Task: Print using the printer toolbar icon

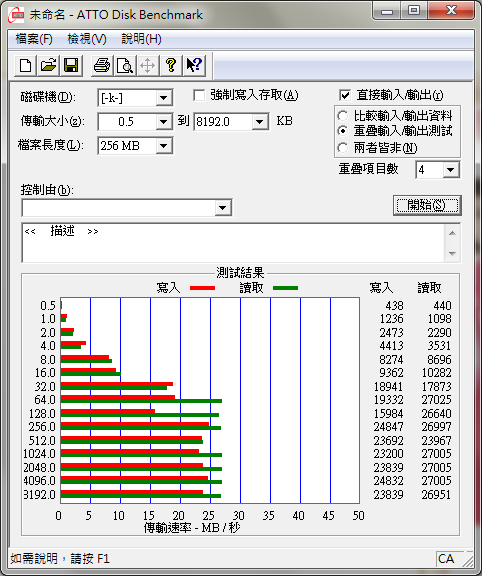Action: 102,66
